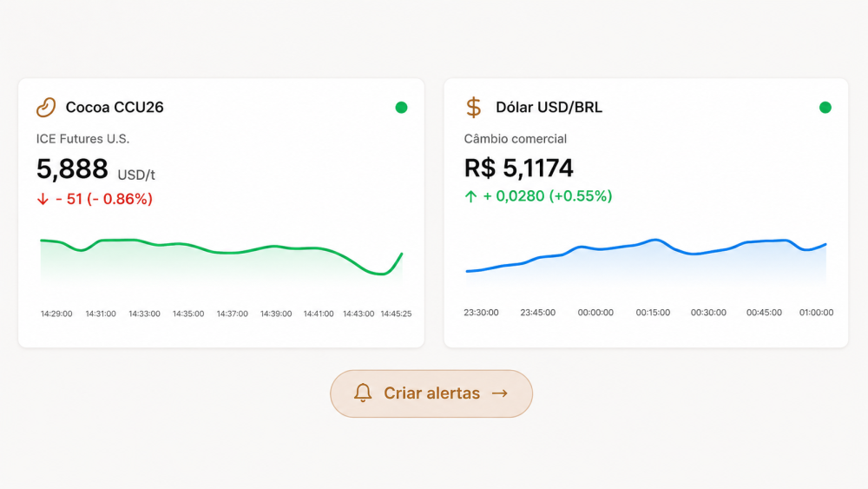Click the 14:37:00 marker on cocoa chart
The width and height of the screenshot is (868, 489).
coord(232,314)
